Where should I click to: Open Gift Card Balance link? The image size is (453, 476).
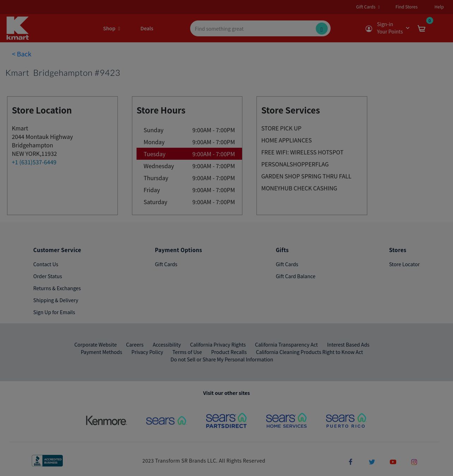click(x=296, y=276)
